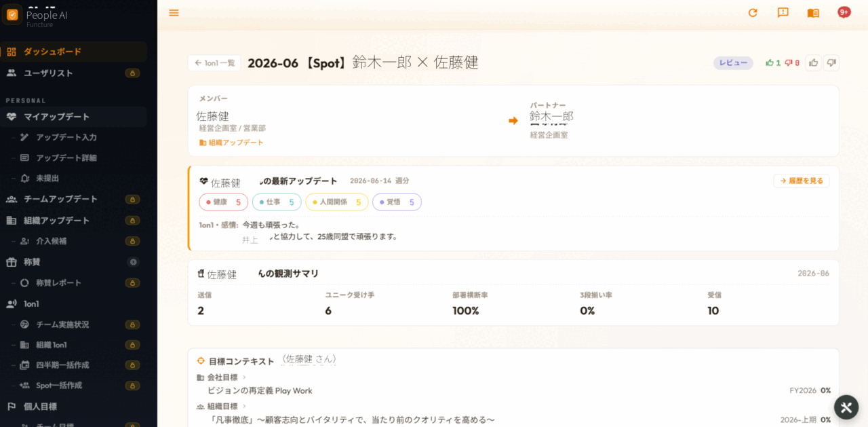Open the feedback message icon
The image size is (868, 427).
(x=783, y=13)
